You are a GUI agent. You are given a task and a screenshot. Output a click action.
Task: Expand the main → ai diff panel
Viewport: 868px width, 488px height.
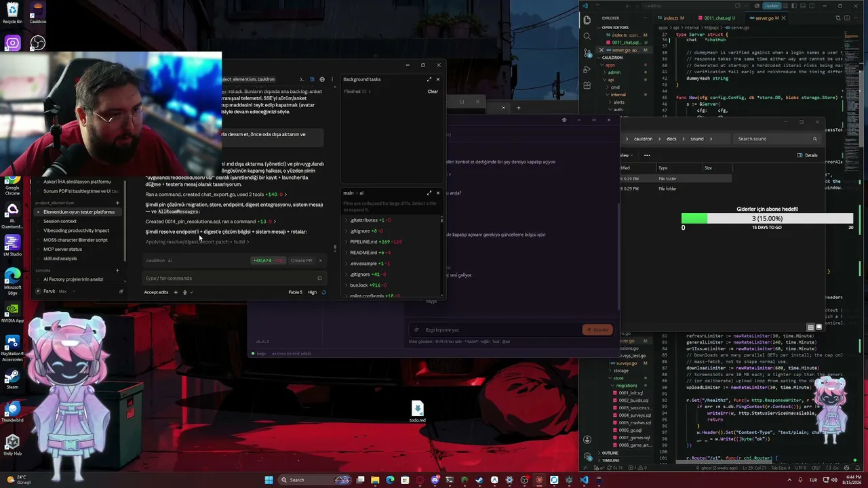tap(429, 193)
